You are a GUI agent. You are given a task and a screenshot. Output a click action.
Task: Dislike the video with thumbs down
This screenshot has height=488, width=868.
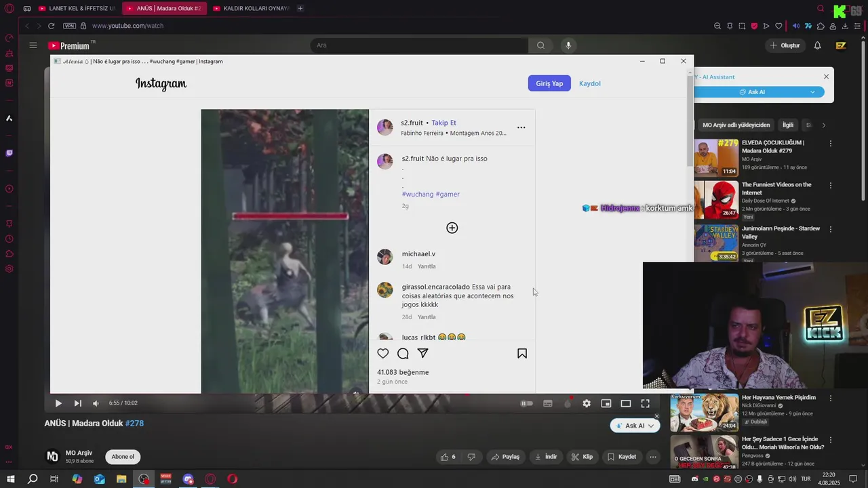pyautogui.click(x=471, y=457)
